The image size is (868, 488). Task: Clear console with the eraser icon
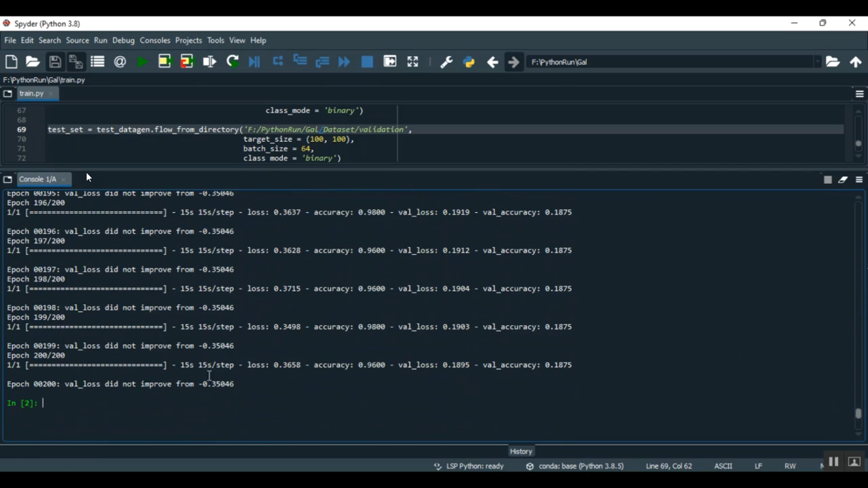843,180
